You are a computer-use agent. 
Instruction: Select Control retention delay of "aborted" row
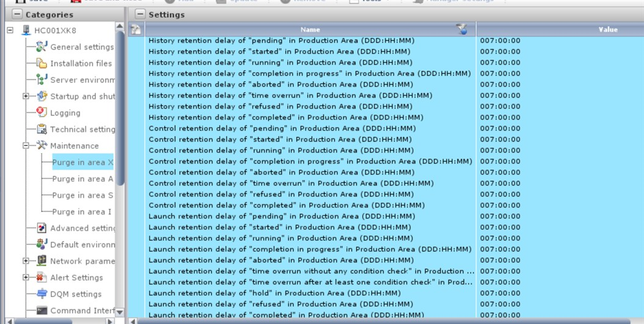pos(386,172)
